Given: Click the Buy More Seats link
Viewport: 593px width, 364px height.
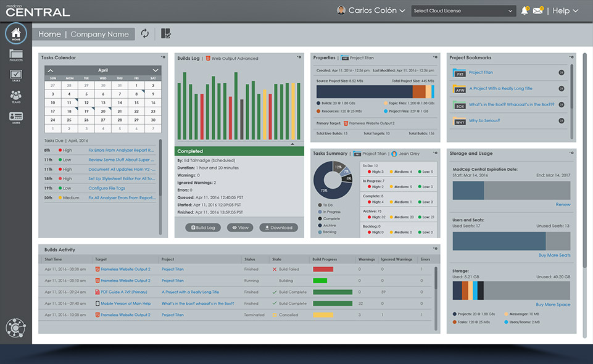Looking at the screenshot, I should (x=554, y=255).
